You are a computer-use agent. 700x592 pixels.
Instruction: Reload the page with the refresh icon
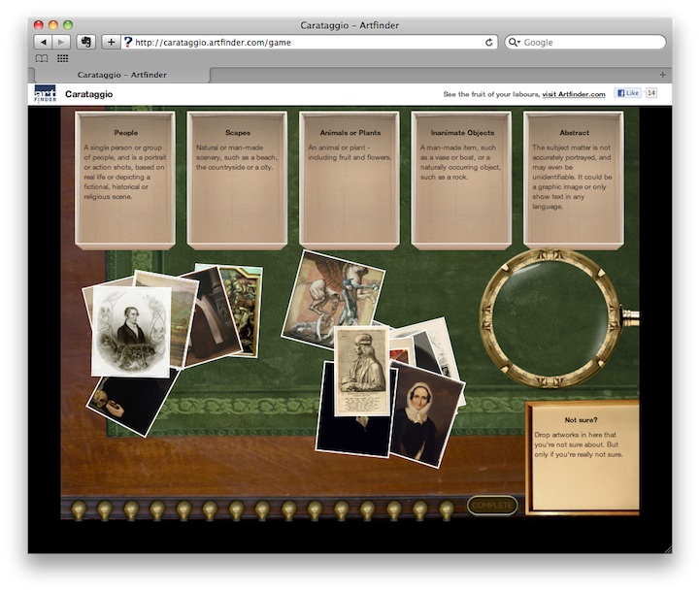click(489, 43)
